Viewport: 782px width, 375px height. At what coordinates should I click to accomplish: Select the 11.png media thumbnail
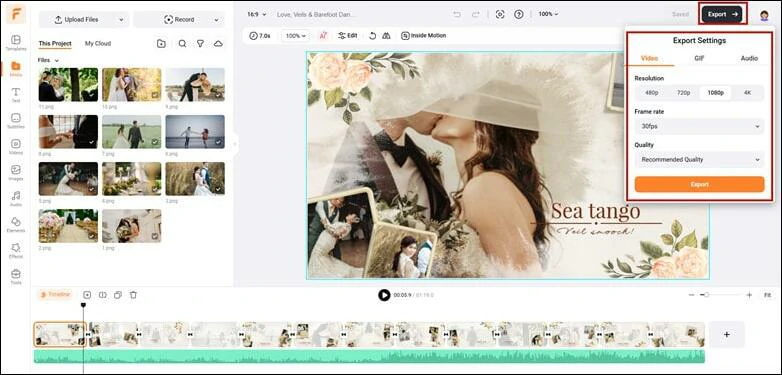[x=68, y=85]
